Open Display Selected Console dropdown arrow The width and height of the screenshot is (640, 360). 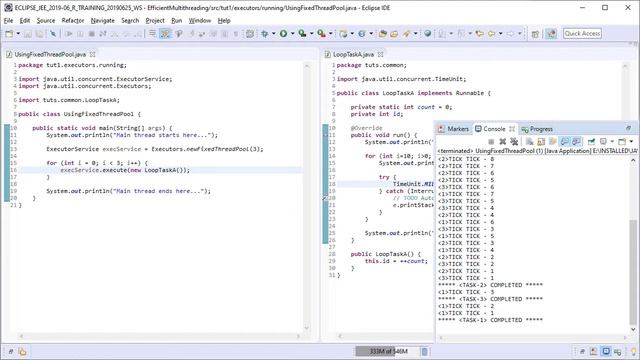point(612,142)
